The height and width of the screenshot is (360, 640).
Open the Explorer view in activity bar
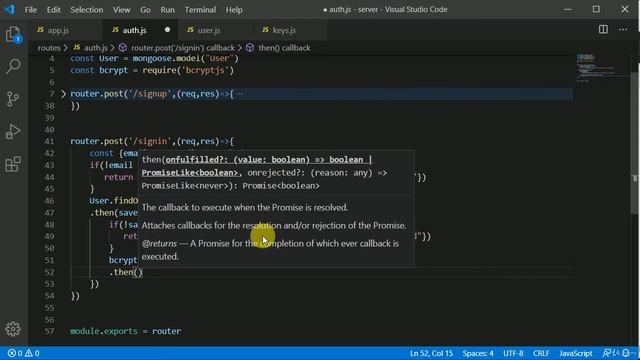click(13, 34)
